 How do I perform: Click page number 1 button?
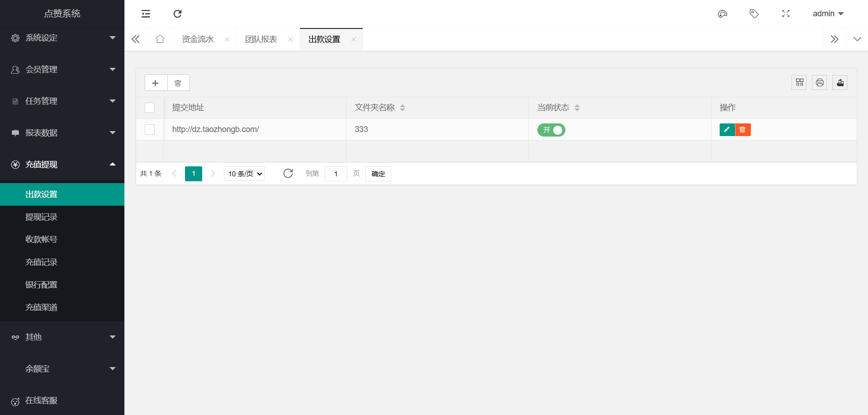(194, 174)
